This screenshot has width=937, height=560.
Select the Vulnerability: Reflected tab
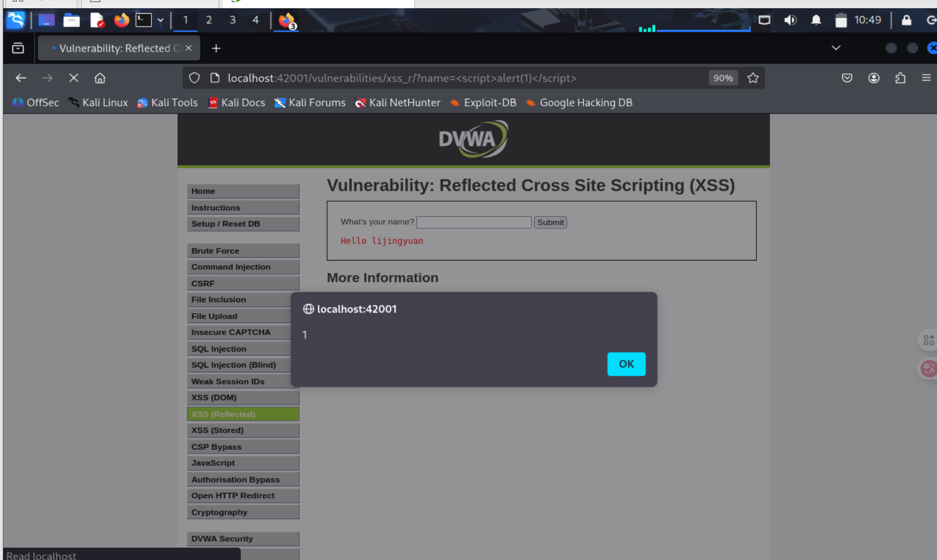(119, 48)
